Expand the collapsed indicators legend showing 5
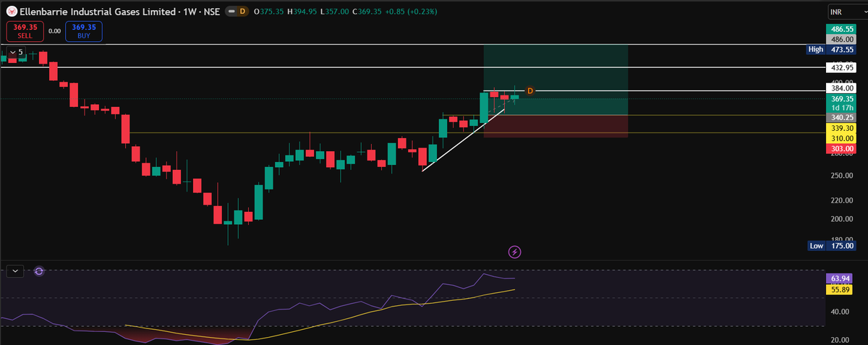 tap(16, 52)
